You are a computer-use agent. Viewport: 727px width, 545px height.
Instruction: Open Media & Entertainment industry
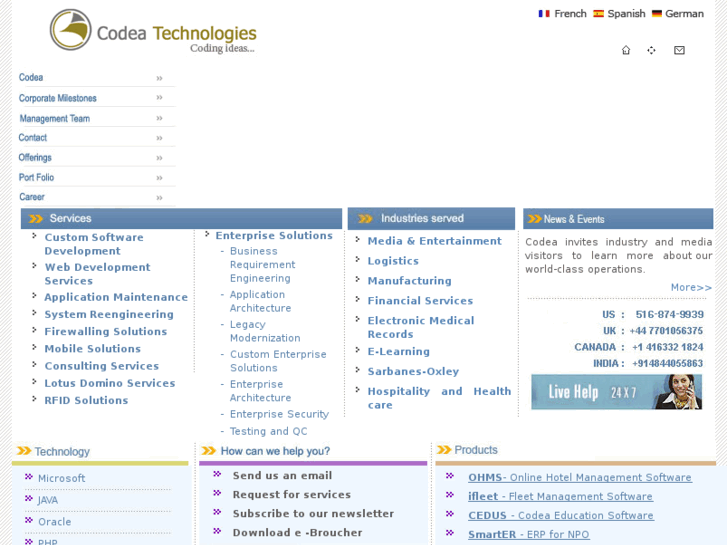tap(434, 241)
